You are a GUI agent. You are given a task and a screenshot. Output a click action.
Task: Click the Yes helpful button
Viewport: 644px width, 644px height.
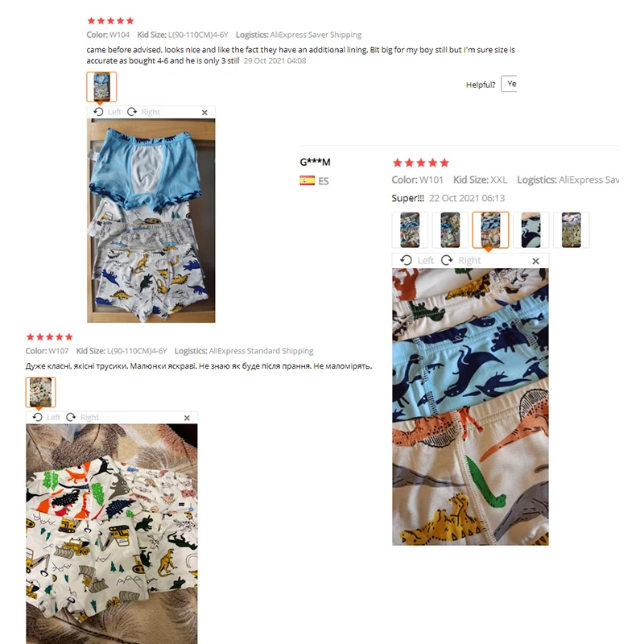click(509, 84)
